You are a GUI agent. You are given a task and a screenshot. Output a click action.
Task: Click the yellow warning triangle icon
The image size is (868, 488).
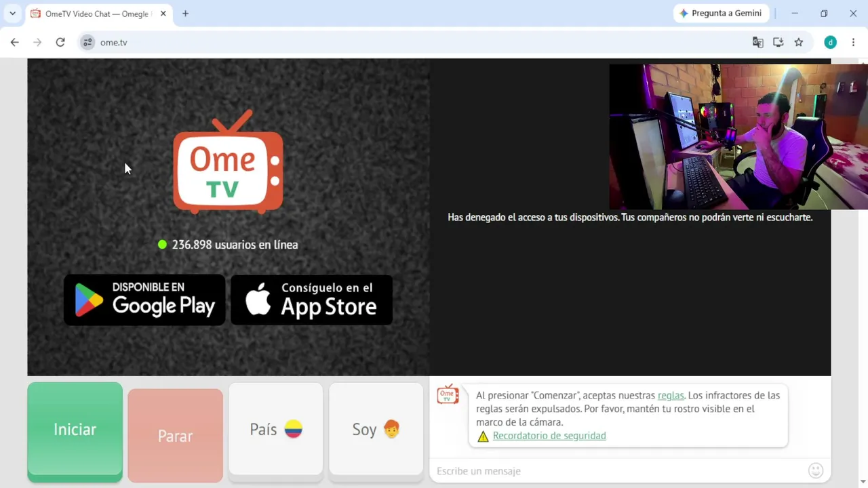coord(483,436)
